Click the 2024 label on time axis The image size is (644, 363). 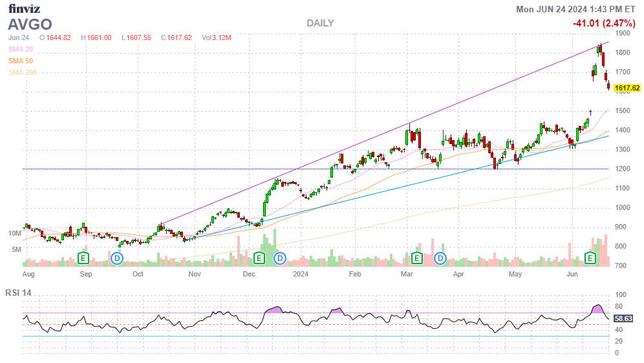pos(301,274)
